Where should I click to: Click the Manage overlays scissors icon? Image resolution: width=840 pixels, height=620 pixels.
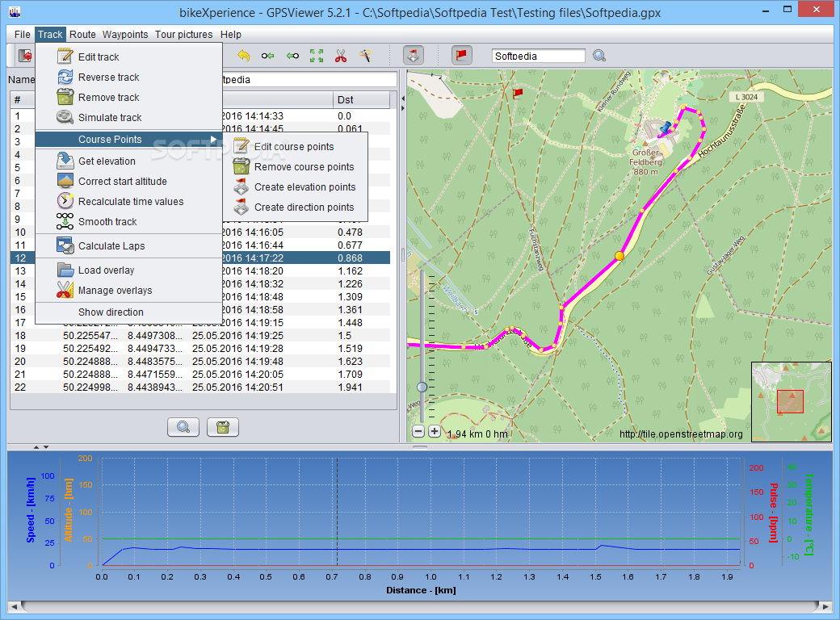[65, 290]
